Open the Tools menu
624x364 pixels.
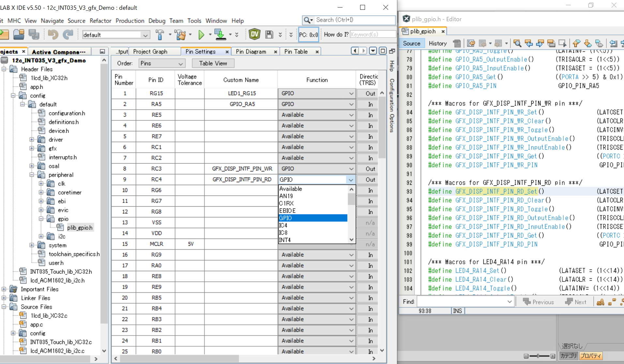tap(194, 21)
